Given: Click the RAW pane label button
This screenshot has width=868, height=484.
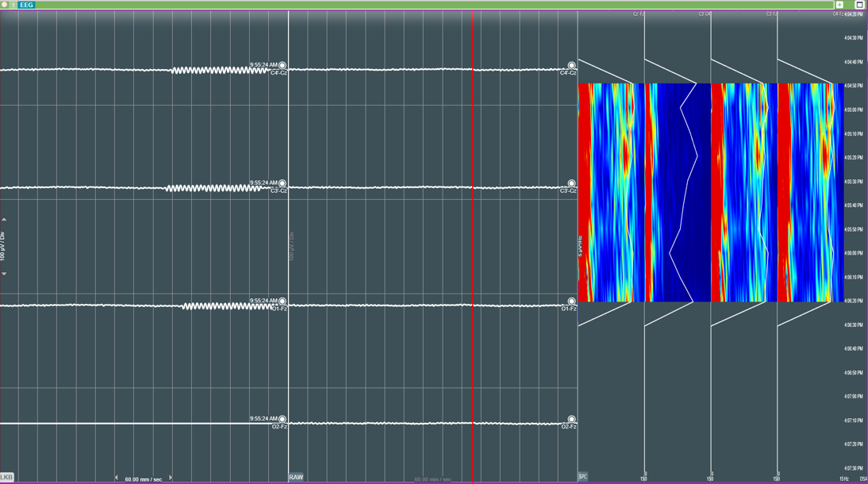Looking at the screenshot, I should [296, 477].
